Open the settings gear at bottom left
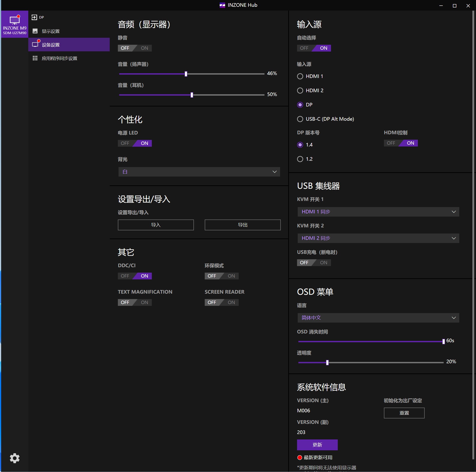Image resolution: width=476 pixels, height=472 pixels. click(14, 458)
